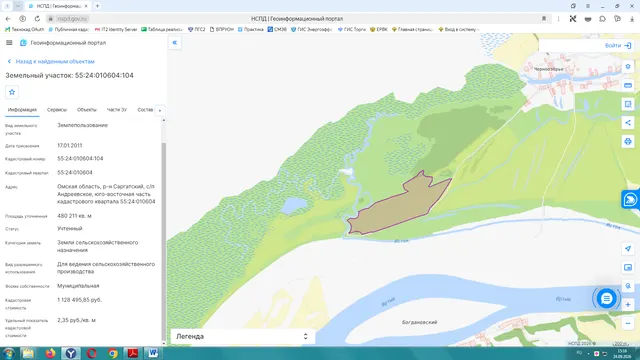The width and height of the screenshot is (640, 360).
Task: Open the ГИС Торги bookmark
Action: pos(351,29)
